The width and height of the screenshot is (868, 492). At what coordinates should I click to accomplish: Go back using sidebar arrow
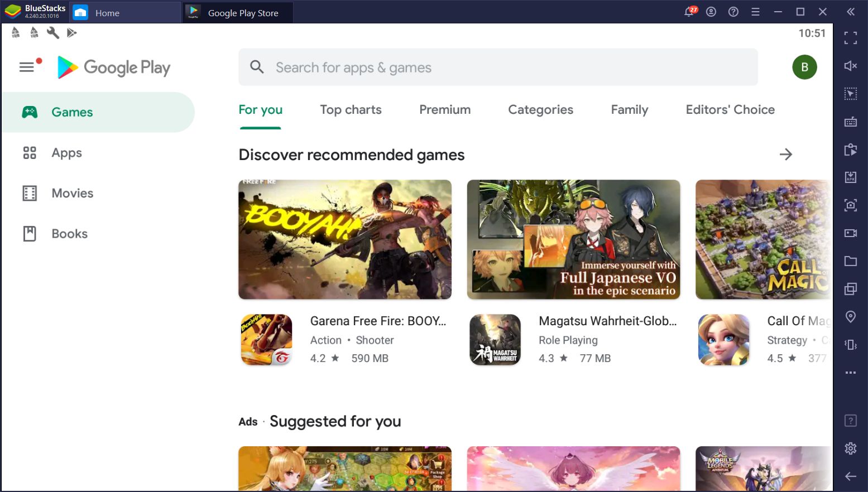tap(850, 476)
